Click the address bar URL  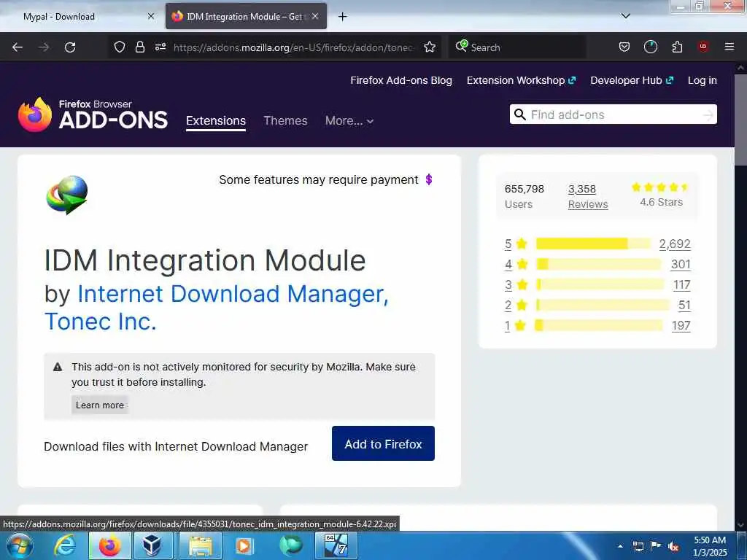coord(293,47)
